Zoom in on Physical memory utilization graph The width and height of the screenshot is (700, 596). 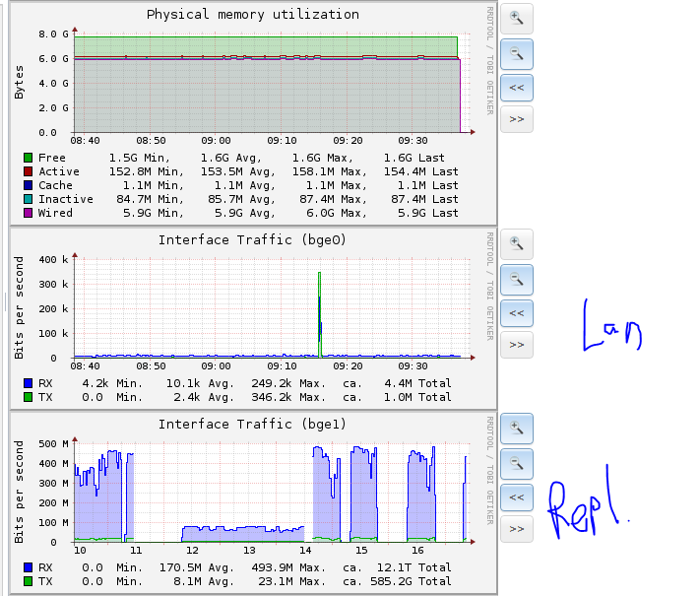coord(517,19)
